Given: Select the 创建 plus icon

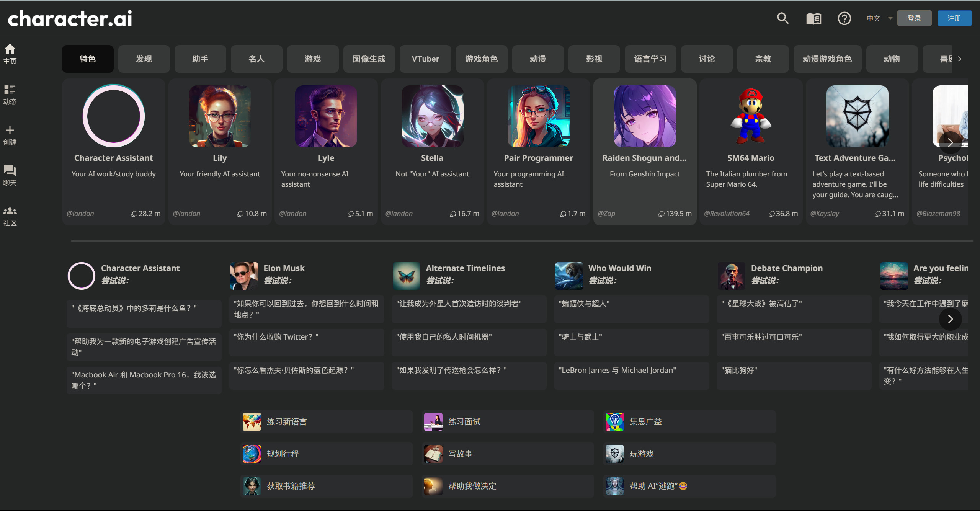Looking at the screenshot, I should [10, 130].
